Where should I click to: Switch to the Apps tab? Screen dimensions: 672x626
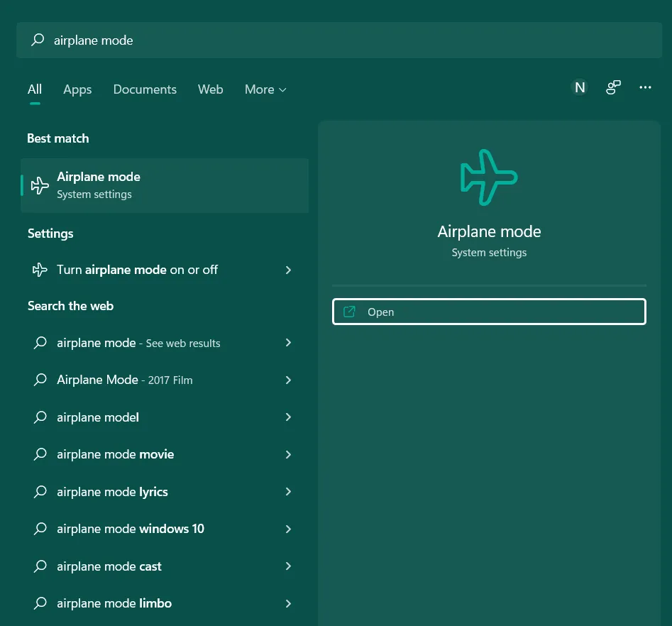(x=77, y=89)
